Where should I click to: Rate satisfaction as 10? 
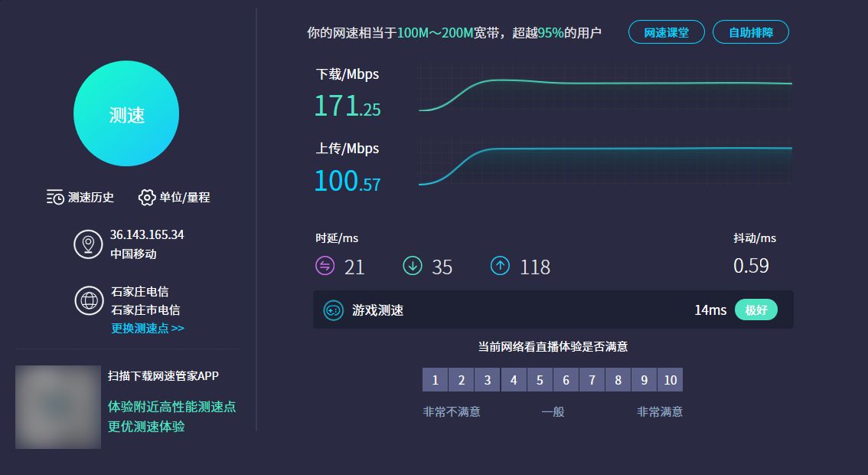tap(671, 380)
